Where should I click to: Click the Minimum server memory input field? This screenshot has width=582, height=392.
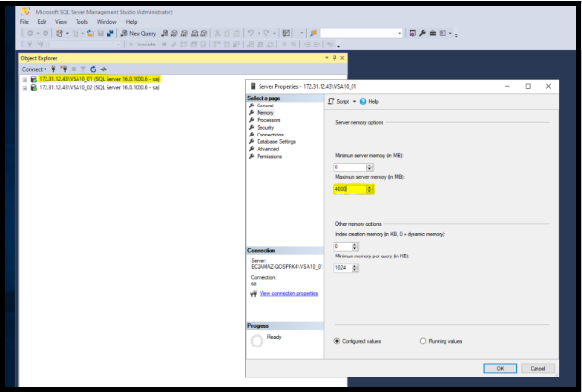point(350,167)
